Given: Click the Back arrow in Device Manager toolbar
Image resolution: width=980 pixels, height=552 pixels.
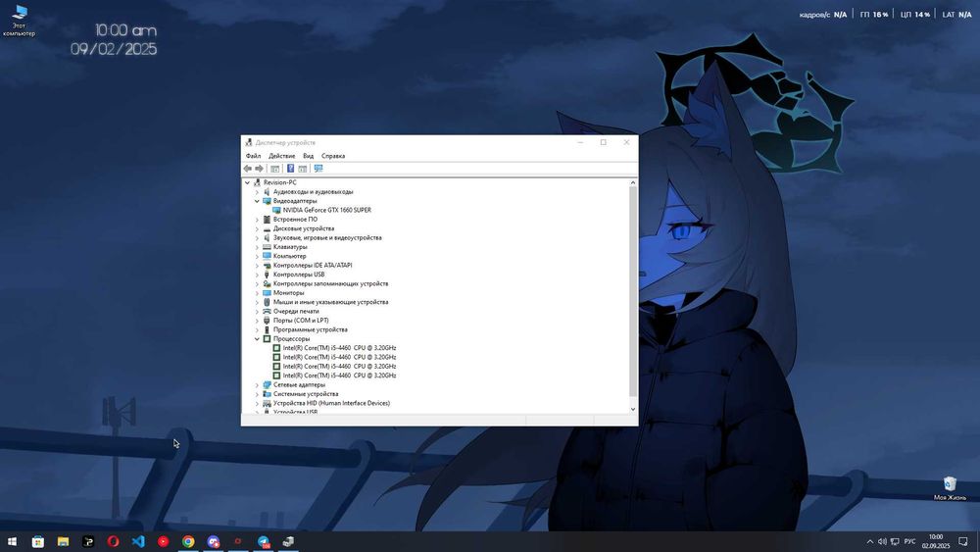Looking at the screenshot, I should pyautogui.click(x=248, y=169).
